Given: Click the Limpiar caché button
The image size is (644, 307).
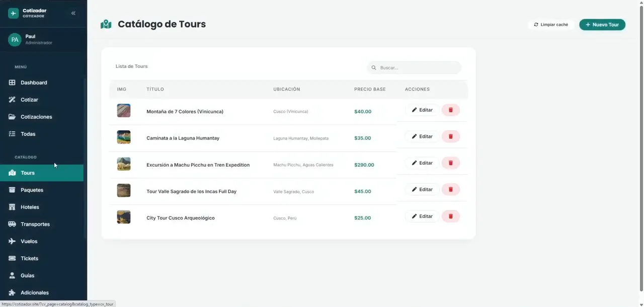Looking at the screenshot, I should [551, 25].
